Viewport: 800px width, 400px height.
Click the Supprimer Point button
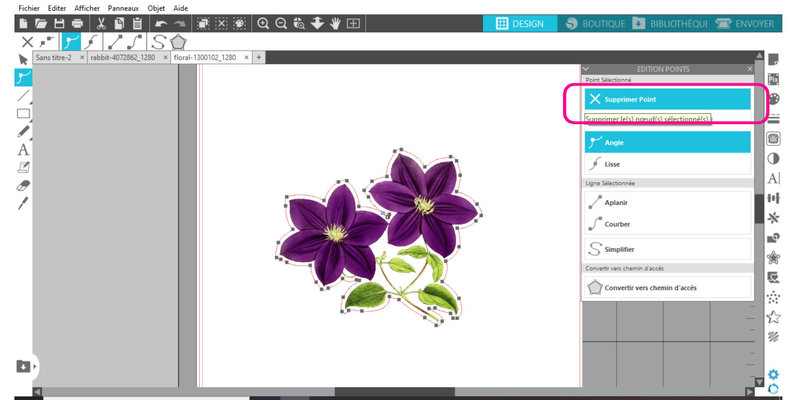[x=667, y=99]
